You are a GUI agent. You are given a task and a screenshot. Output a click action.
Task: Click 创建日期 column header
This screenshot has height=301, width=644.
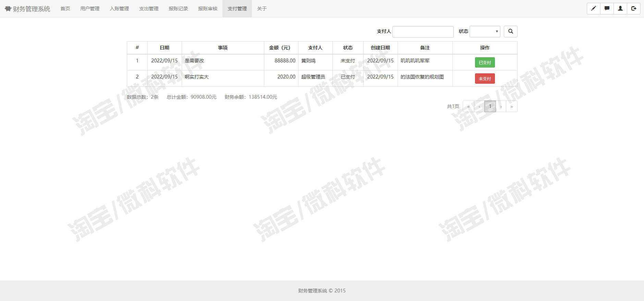pos(380,48)
